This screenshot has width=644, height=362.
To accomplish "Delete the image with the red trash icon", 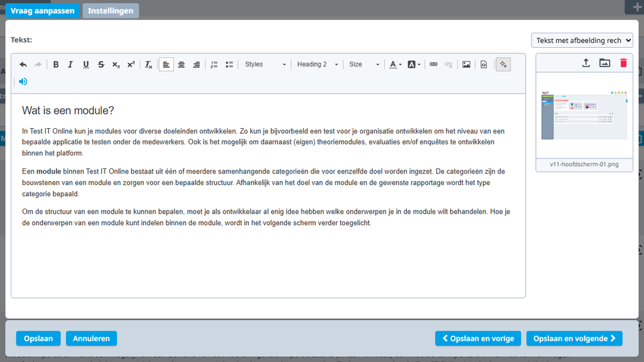I will coord(623,63).
